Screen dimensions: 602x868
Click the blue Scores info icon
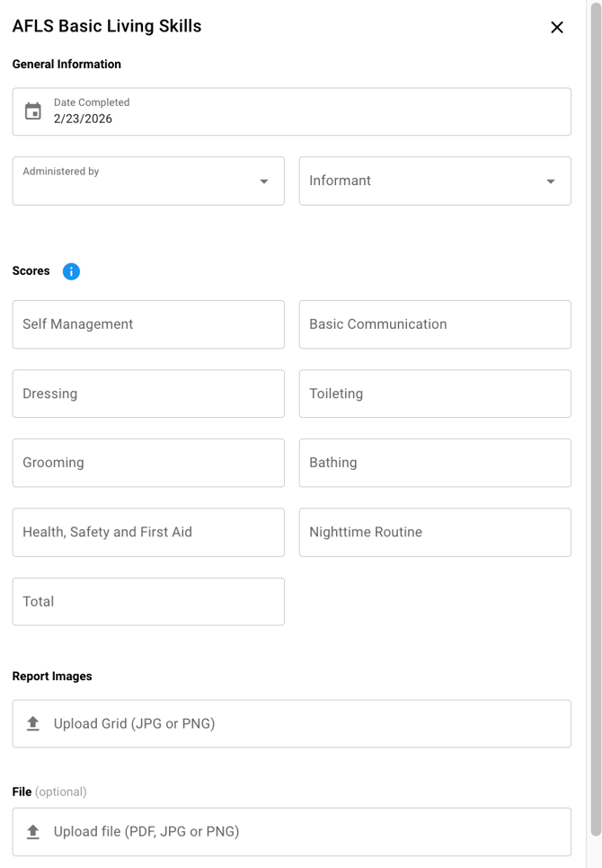(71, 271)
